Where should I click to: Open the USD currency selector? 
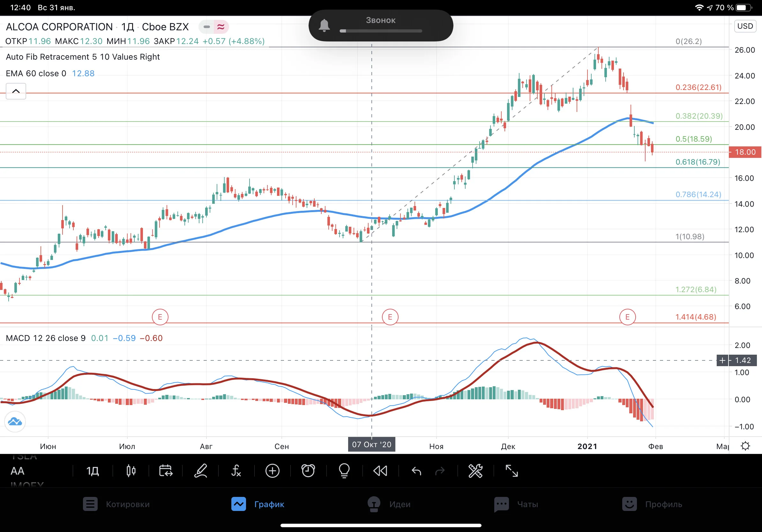(745, 26)
